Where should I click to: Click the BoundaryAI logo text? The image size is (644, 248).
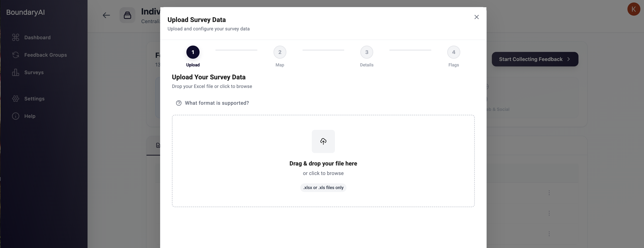point(25,12)
